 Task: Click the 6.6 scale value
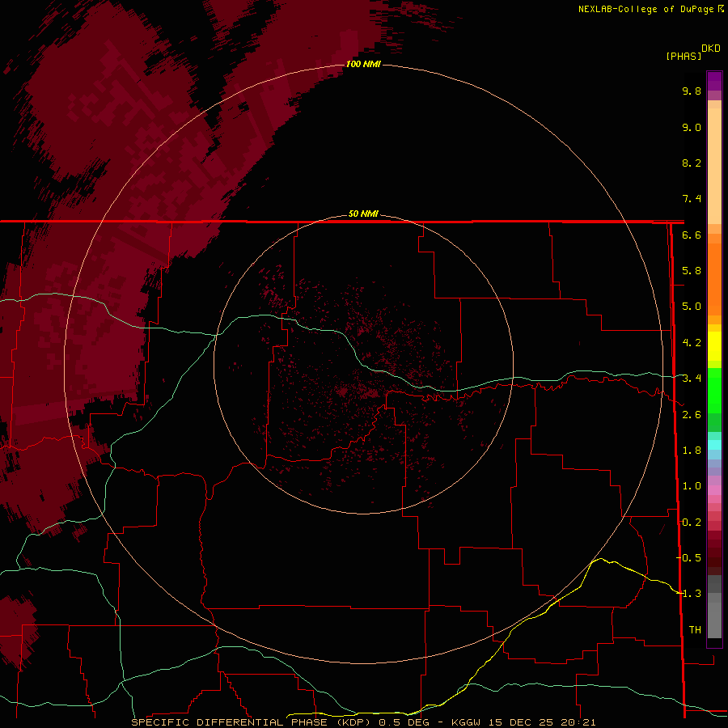coord(692,235)
